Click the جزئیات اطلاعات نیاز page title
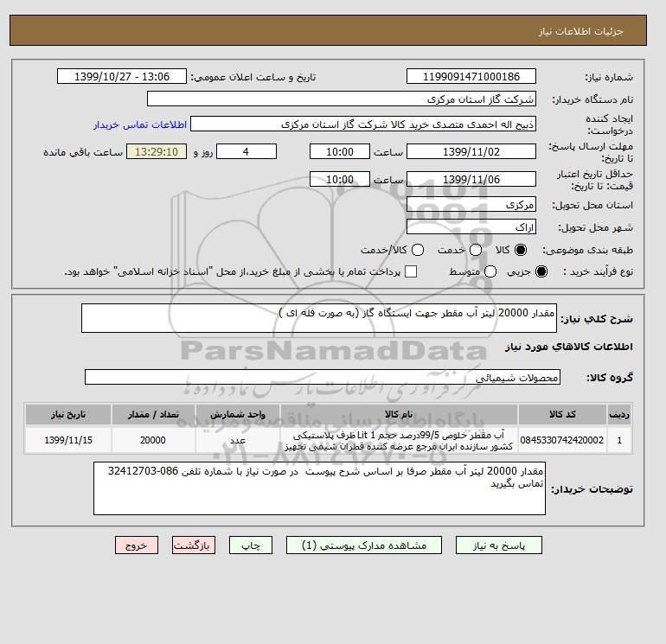This screenshot has width=666, height=644. [x=580, y=31]
